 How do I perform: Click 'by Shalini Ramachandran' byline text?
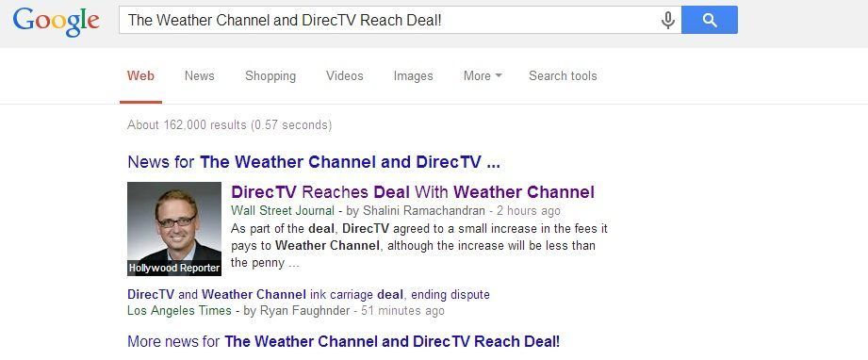click(x=416, y=210)
